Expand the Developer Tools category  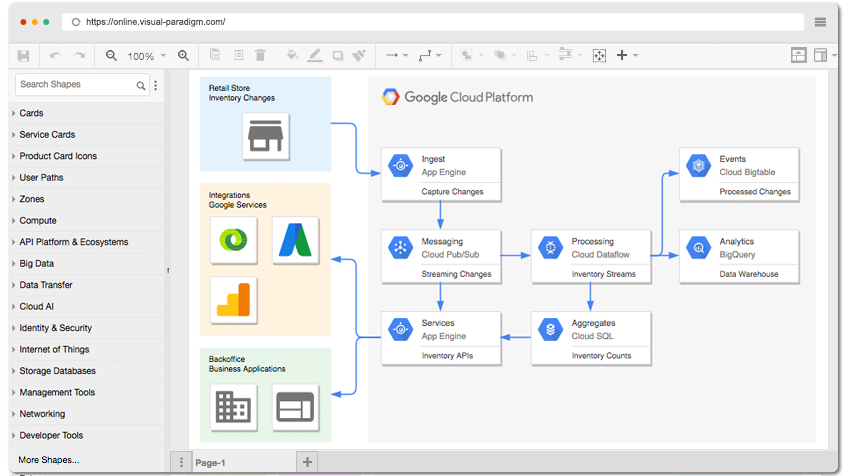pos(87,435)
